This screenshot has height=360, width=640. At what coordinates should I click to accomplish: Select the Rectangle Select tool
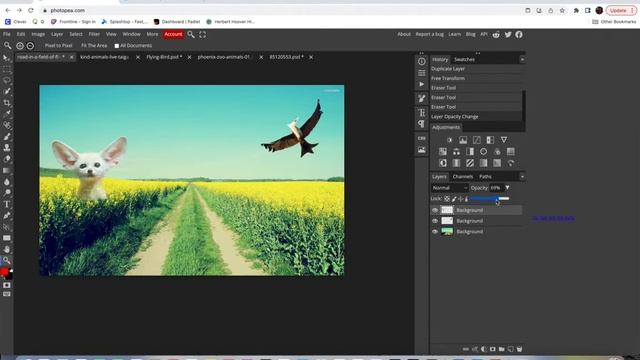pyautogui.click(x=7, y=69)
